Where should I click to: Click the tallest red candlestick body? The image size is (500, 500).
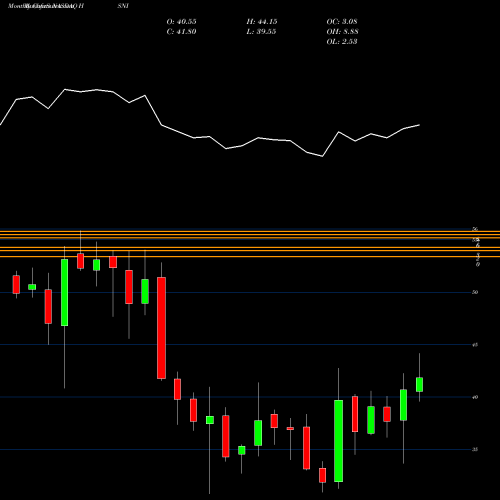[162, 328]
